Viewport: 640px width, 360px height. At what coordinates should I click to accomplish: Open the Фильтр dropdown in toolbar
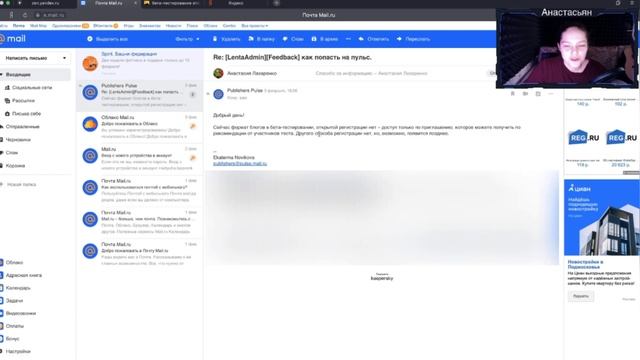(x=187, y=39)
